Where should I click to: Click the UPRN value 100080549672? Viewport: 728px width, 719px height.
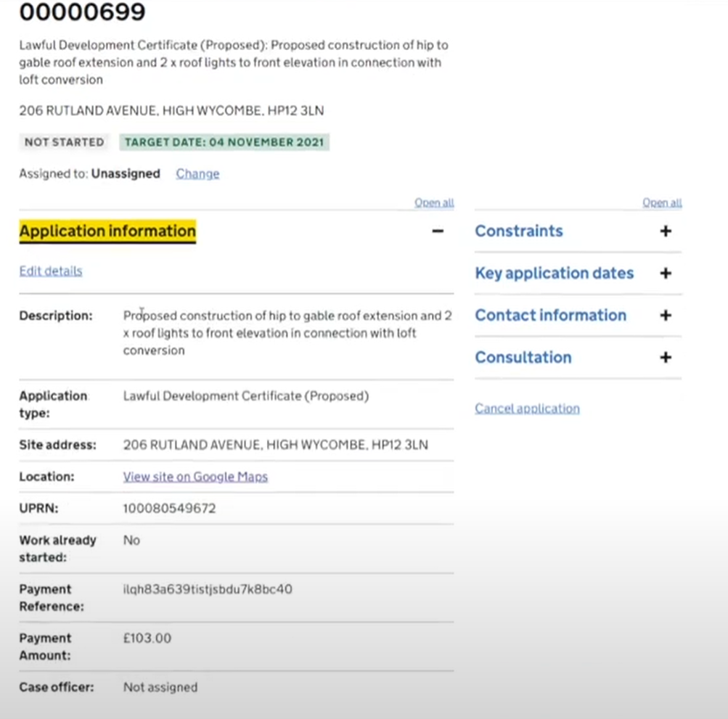tap(169, 509)
